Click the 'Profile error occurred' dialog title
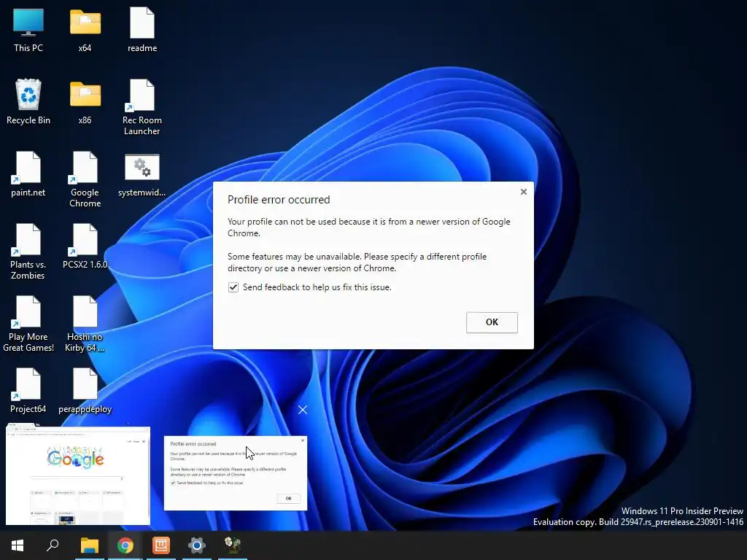Viewport: 747px width, 560px height. tap(279, 200)
